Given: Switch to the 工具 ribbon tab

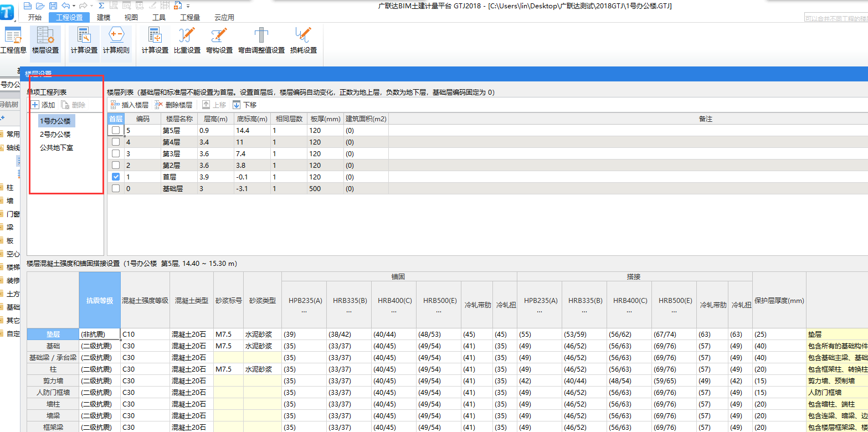Looking at the screenshot, I should coord(159,17).
